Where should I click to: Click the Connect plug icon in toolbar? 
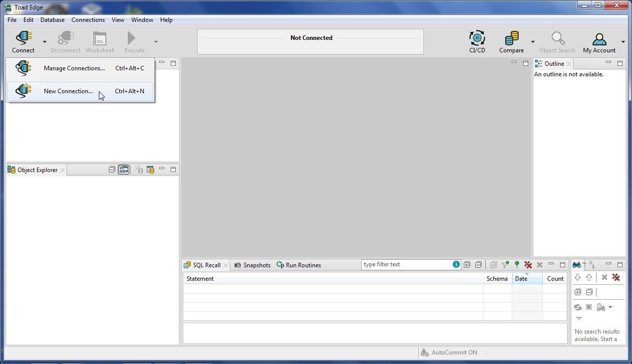click(x=23, y=38)
